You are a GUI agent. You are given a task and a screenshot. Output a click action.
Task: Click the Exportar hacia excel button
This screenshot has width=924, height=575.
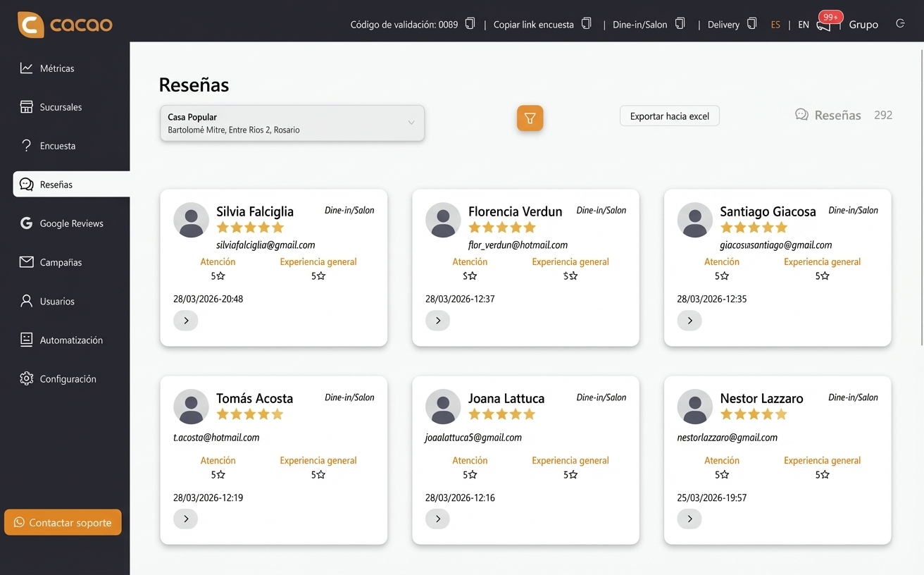click(669, 116)
